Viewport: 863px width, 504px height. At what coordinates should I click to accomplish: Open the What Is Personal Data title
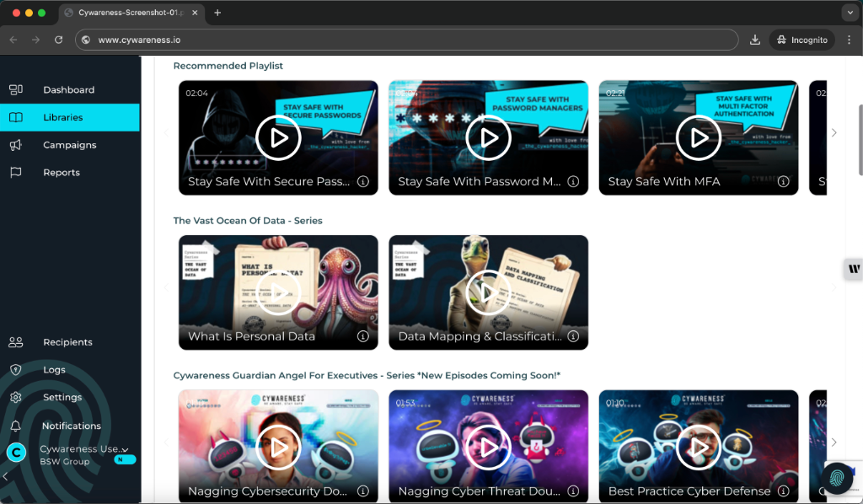(251, 336)
